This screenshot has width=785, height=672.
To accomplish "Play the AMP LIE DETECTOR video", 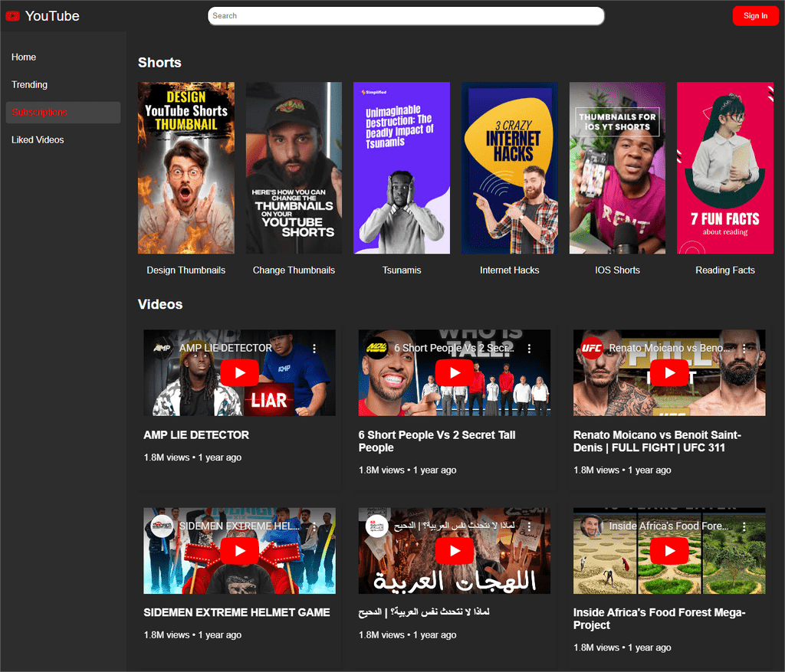I will click(x=239, y=372).
